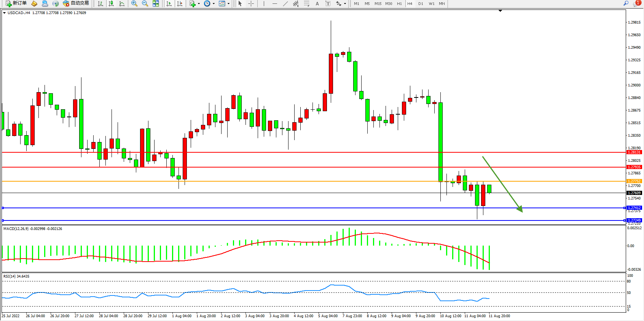Screen dimensions: 644x321
Task: Open the indicators list dropdown arrow
Action: point(199,4)
